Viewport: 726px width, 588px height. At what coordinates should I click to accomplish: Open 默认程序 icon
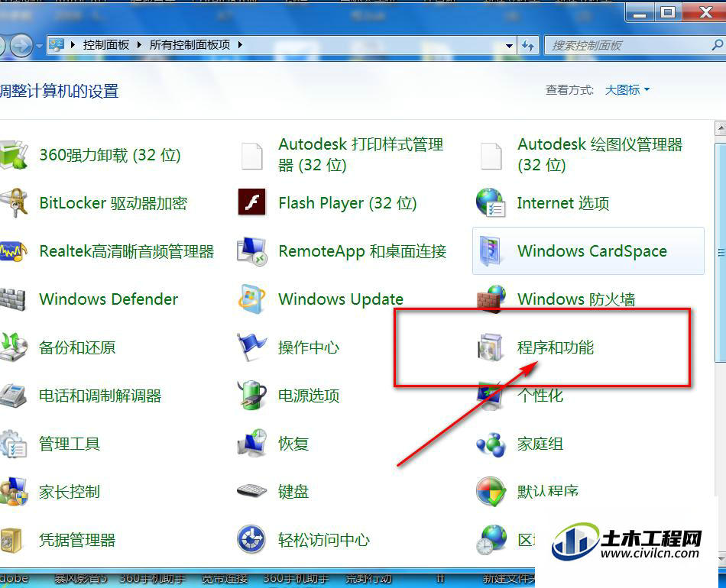pyautogui.click(x=491, y=491)
